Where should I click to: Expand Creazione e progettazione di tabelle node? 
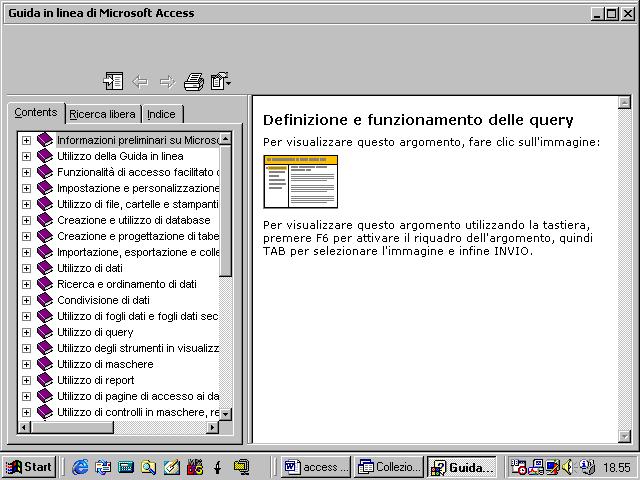(x=26, y=236)
